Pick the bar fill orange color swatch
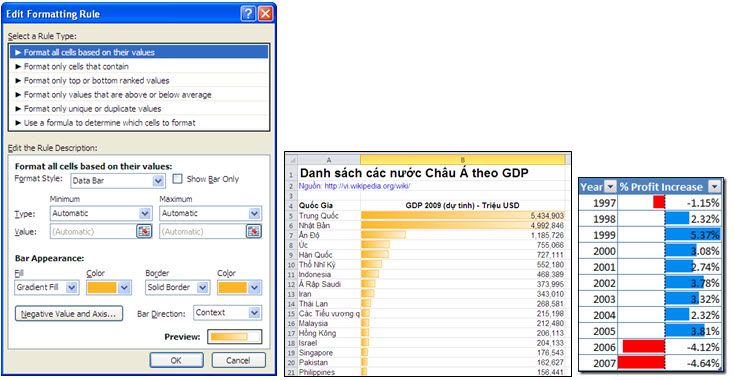This screenshot has width=734, height=380. (102, 287)
